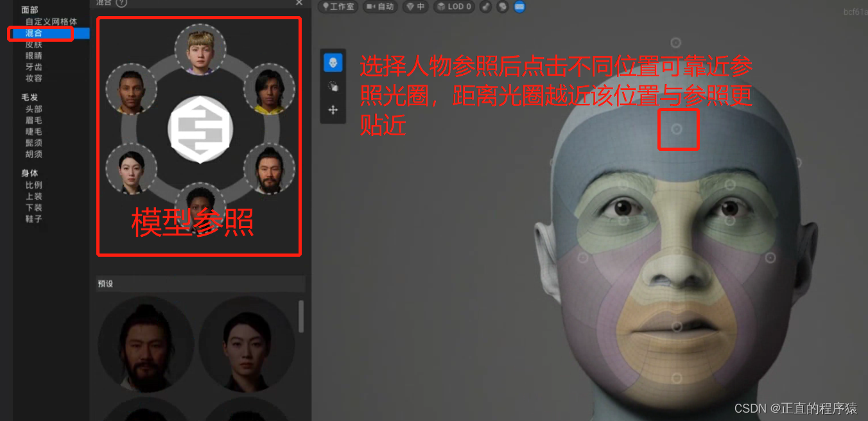Select black-haired woman in blend circle

pyautogui.click(x=131, y=169)
